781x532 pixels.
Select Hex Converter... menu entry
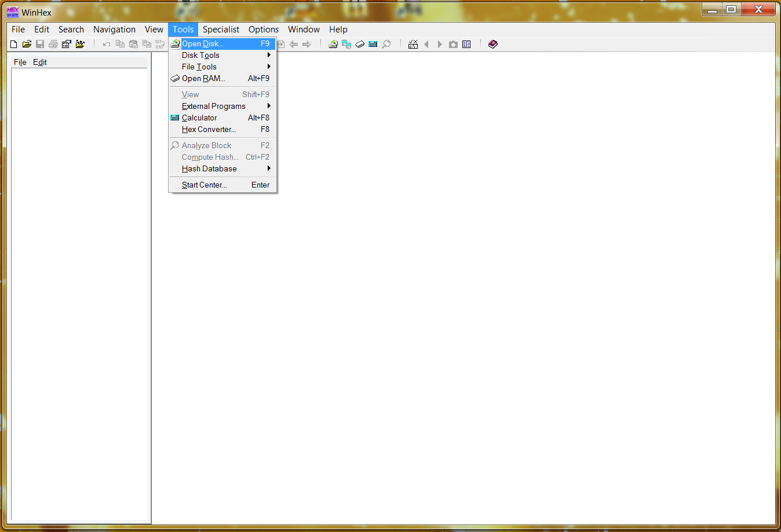click(223, 129)
